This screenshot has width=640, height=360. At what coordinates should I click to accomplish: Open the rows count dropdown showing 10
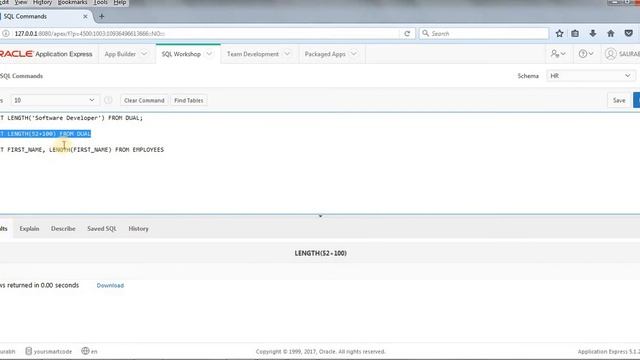(x=54, y=100)
